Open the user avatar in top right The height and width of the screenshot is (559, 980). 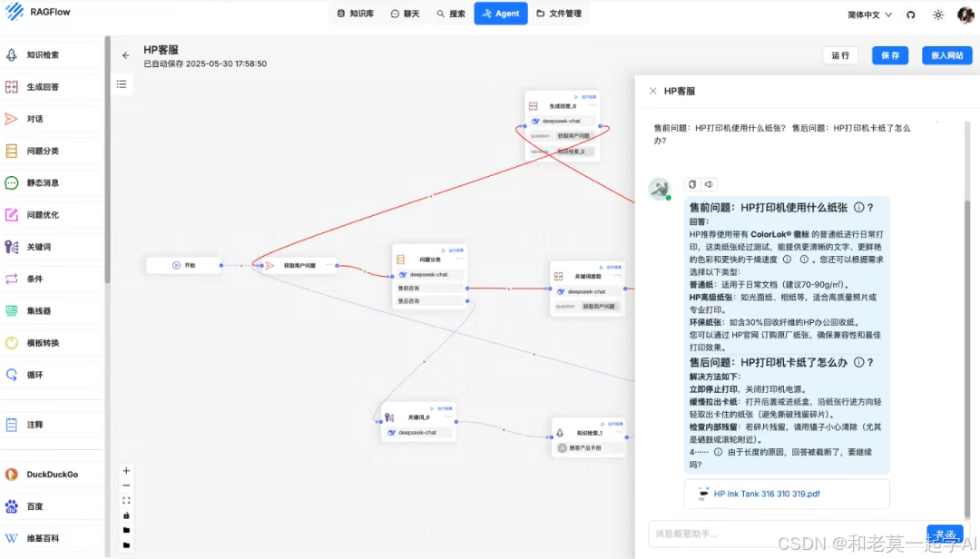tap(965, 15)
